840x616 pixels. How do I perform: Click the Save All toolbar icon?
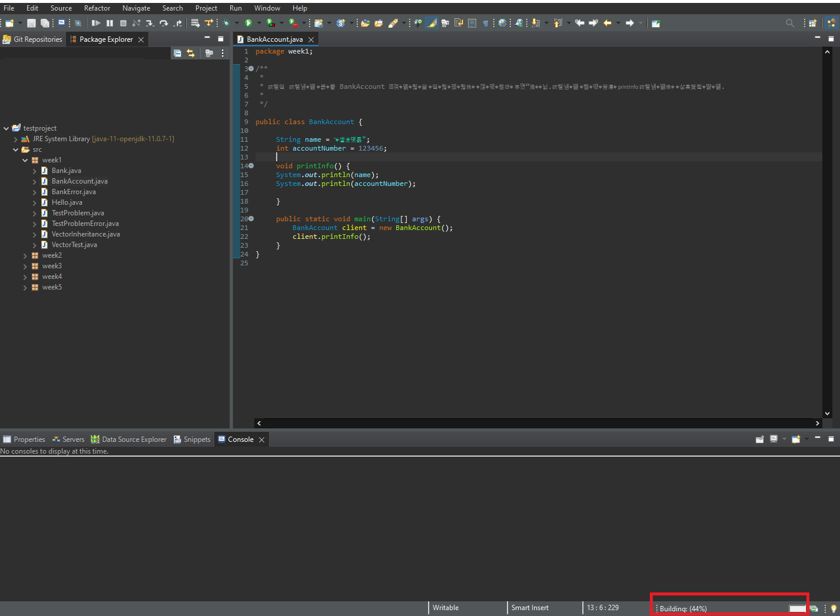click(45, 23)
